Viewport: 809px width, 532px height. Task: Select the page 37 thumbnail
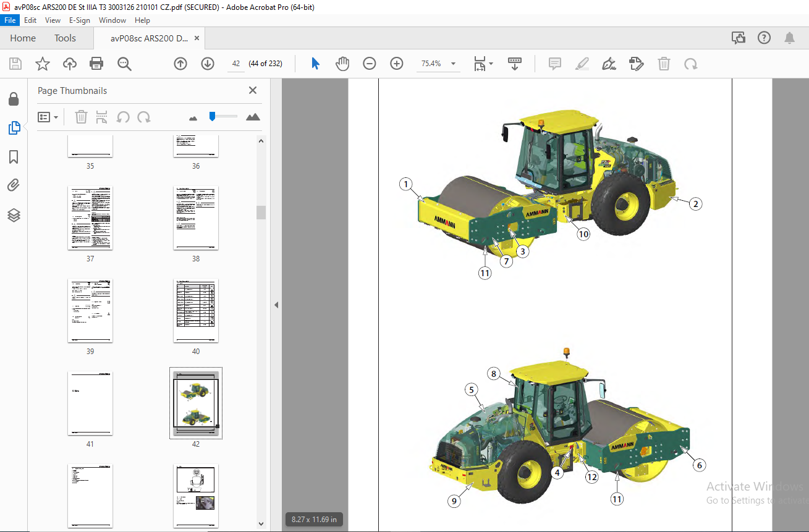pyautogui.click(x=90, y=217)
